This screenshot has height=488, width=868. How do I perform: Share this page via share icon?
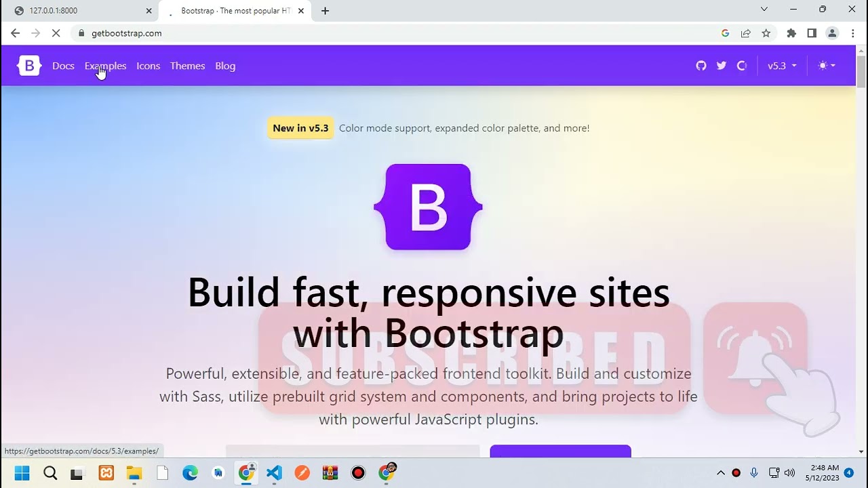click(x=746, y=33)
